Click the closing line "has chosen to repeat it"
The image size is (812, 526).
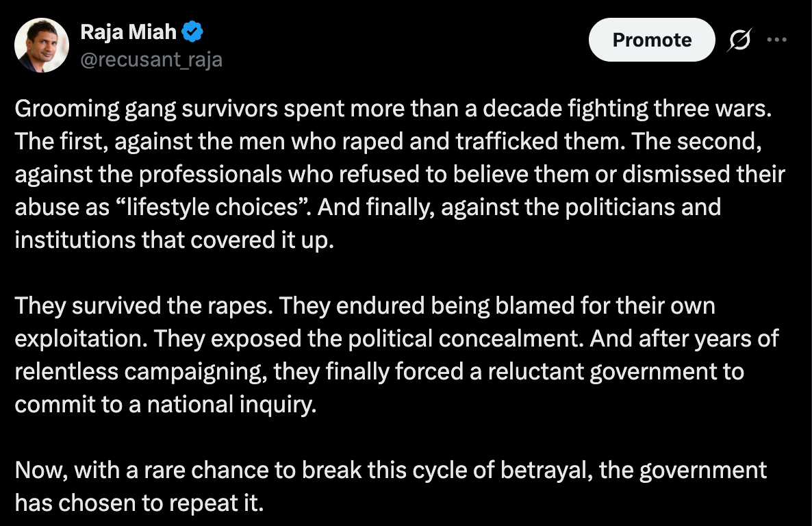pos(138,503)
